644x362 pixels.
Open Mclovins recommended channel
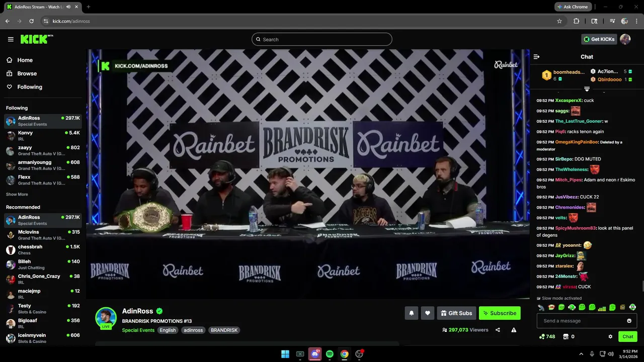click(x=43, y=235)
